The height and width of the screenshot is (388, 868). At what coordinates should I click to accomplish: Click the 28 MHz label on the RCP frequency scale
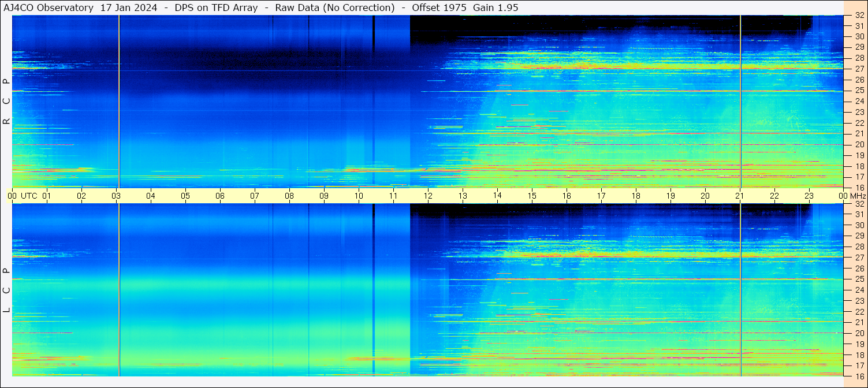pos(859,58)
